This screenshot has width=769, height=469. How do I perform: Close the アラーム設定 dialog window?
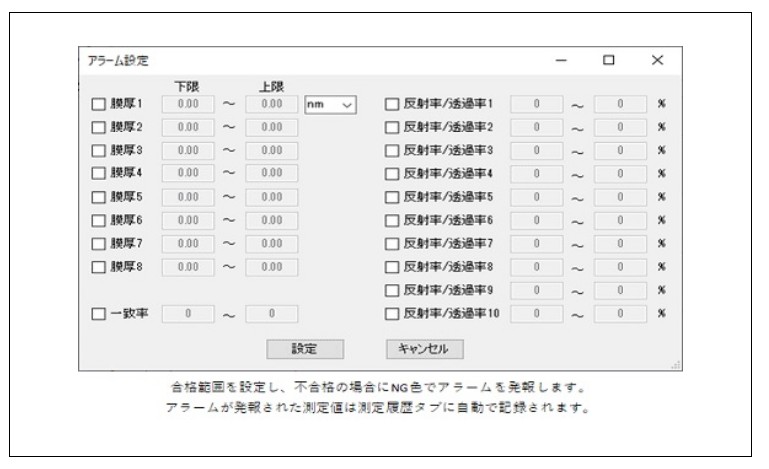[x=657, y=61]
